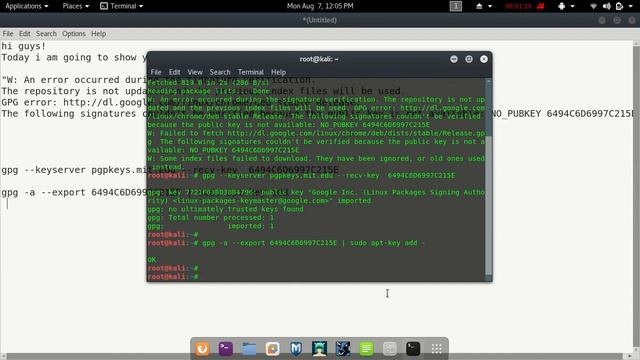
Task: Open Search menu in the text editor
Action: pos(46,34)
